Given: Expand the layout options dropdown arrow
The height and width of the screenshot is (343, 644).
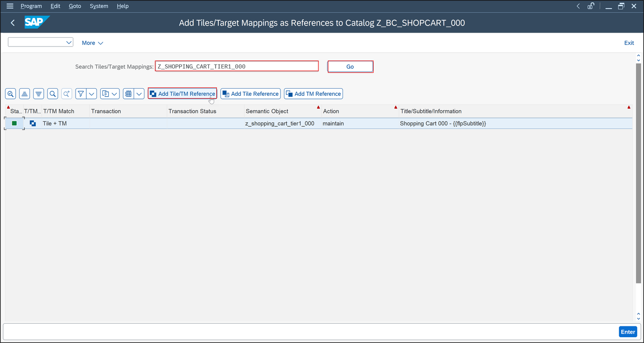Looking at the screenshot, I should click(x=139, y=94).
